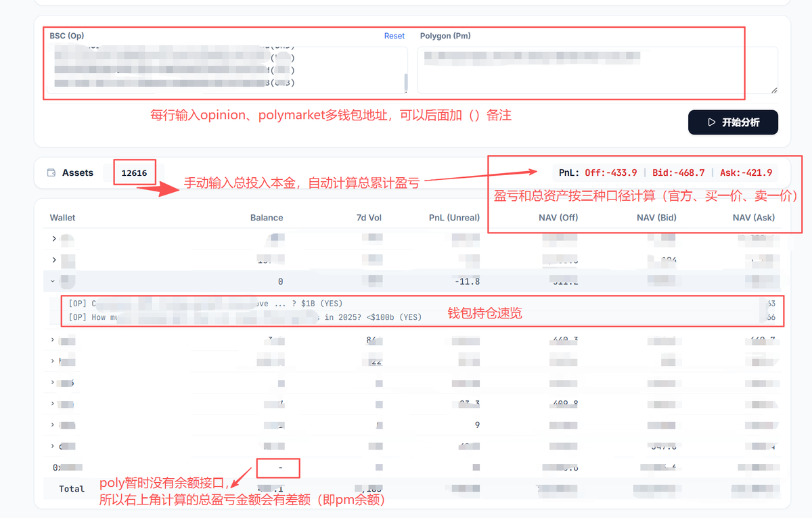
Task: Focus the Polygon (Pm) address textarea
Action: 597,70
